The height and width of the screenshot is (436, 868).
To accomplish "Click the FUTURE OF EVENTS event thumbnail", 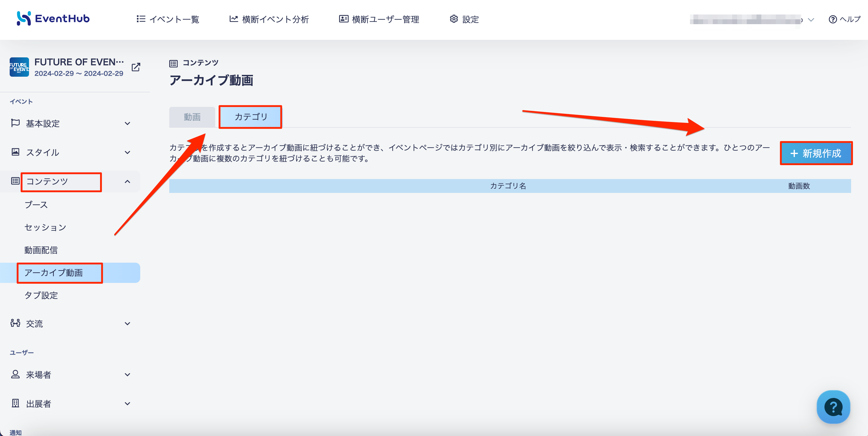I will (19, 67).
